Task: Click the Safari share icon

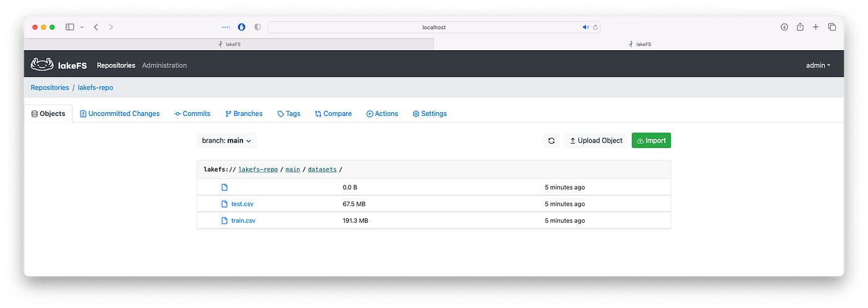Action: point(800,27)
